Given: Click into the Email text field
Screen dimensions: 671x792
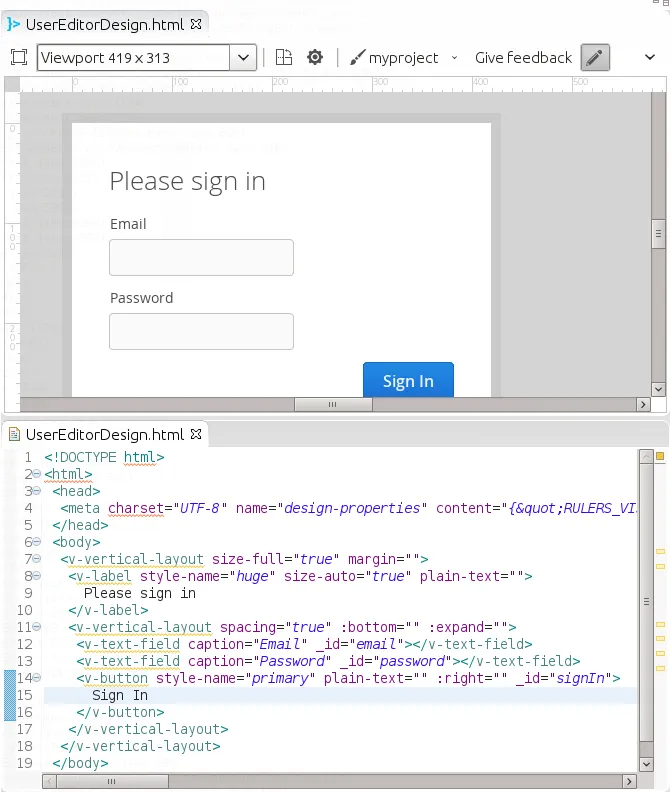Looking at the screenshot, I should (201, 257).
